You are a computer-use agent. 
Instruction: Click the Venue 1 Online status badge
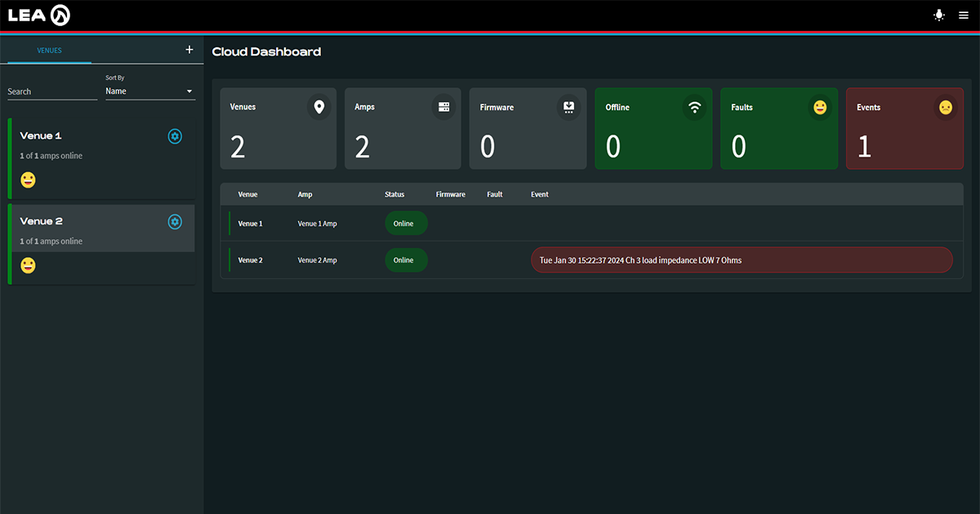point(406,224)
